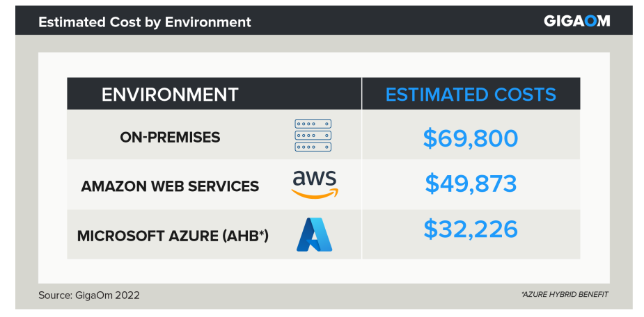
Task: Select the ESTIMATED COSTS column header
Action: tap(471, 95)
